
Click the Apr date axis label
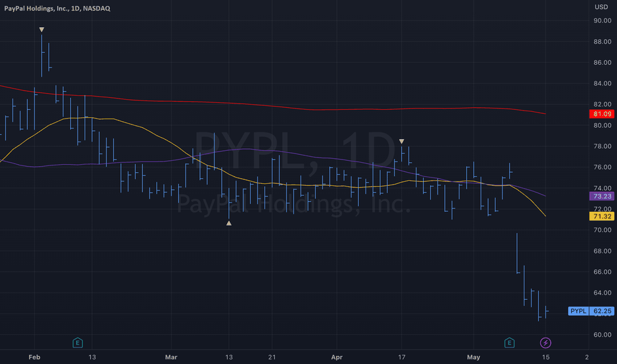click(337, 357)
